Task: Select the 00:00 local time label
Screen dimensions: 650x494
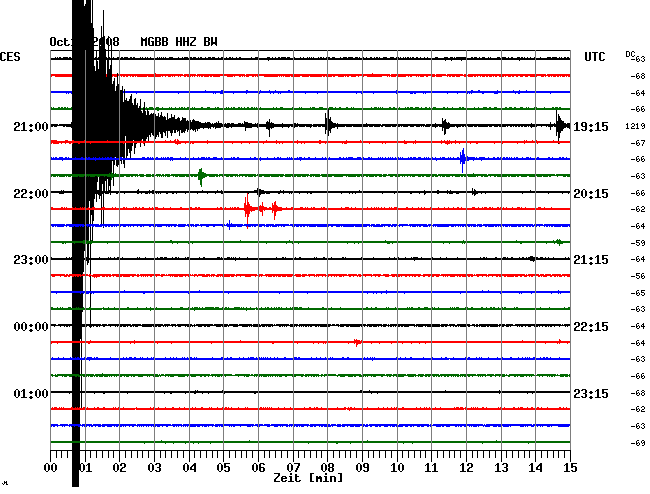Action: click(x=31, y=327)
